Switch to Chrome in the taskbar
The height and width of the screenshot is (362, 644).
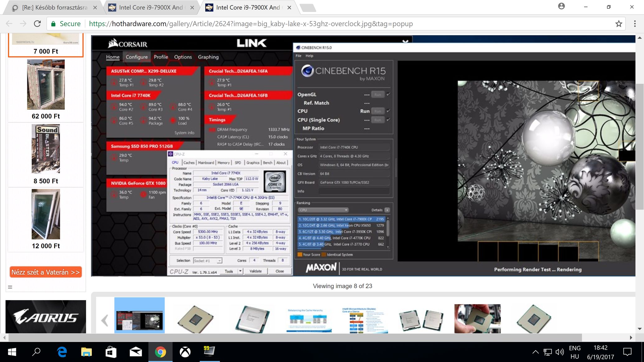coord(160,352)
